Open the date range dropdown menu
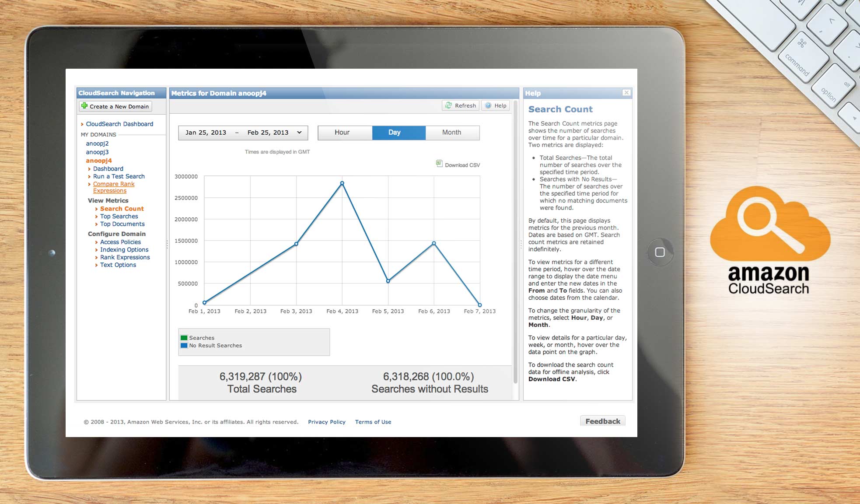860x504 pixels. click(x=299, y=132)
